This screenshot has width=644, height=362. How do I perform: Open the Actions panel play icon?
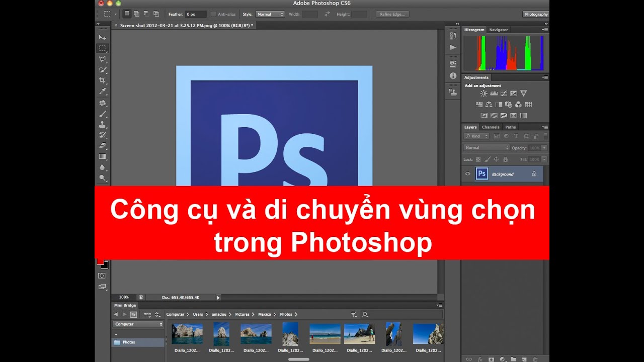(453, 47)
